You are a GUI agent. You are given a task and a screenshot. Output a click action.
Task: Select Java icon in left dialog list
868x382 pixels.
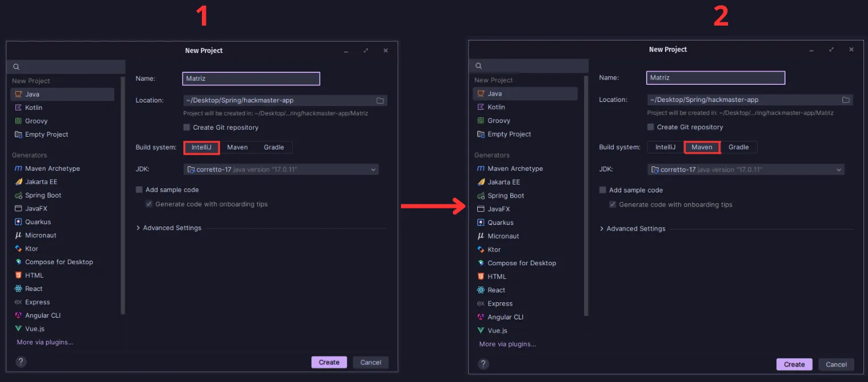(x=18, y=95)
